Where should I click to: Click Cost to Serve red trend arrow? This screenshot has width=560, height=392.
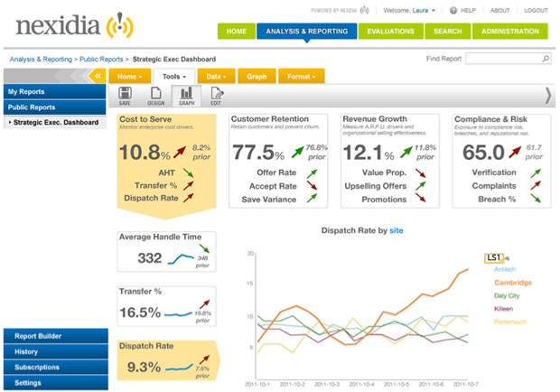[x=180, y=152]
